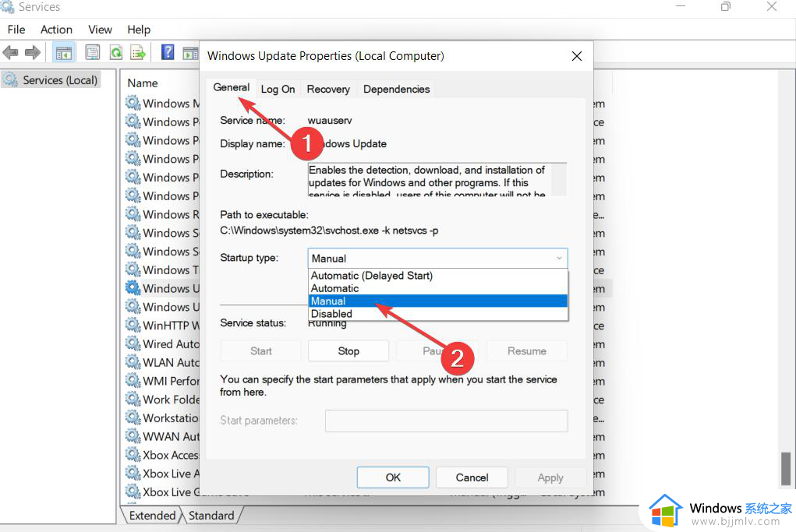Switch to the Recovery tab
Viewport: 796px width, 532px height.
(x=328, y=90)
